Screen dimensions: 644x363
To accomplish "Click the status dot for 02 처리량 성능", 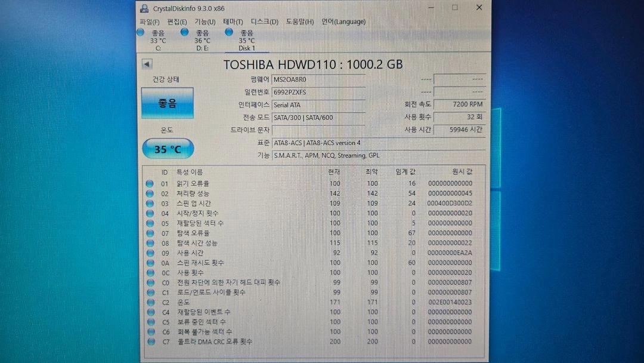I will point(150,193).
